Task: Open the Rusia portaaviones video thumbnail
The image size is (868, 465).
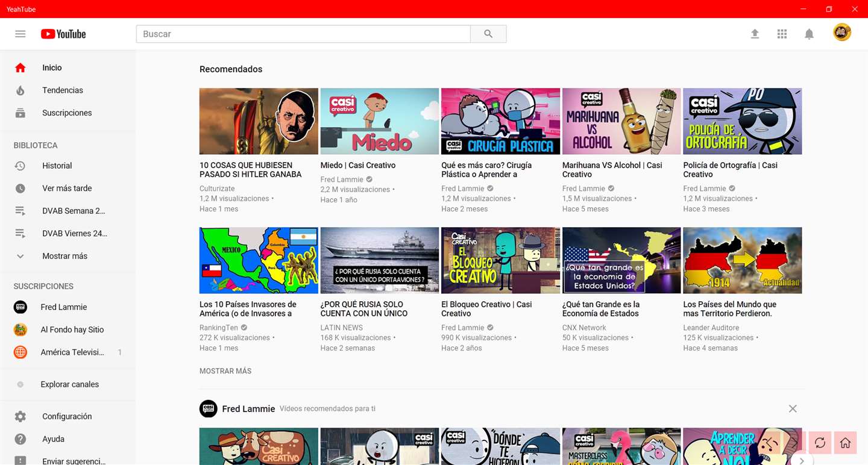Action: (x=380, y=260)
